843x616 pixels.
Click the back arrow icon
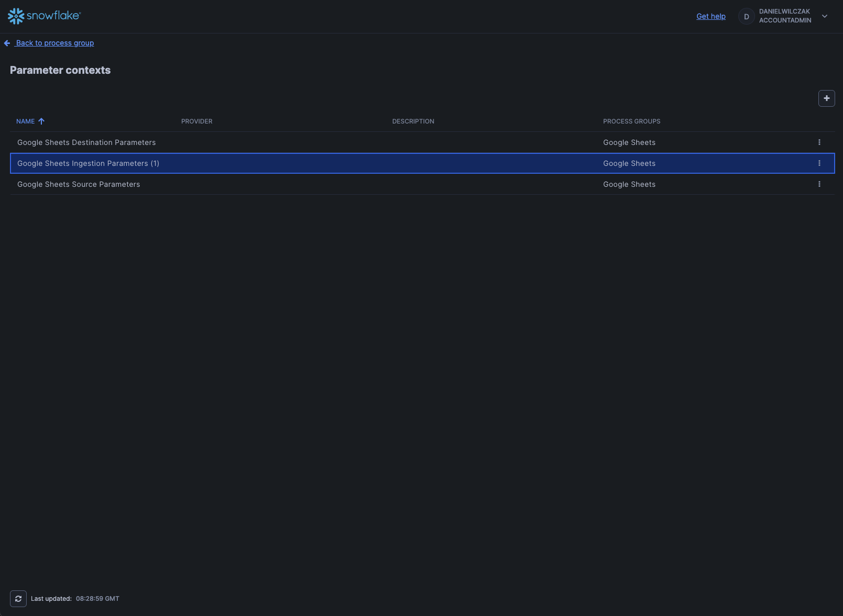click(7, 43)
